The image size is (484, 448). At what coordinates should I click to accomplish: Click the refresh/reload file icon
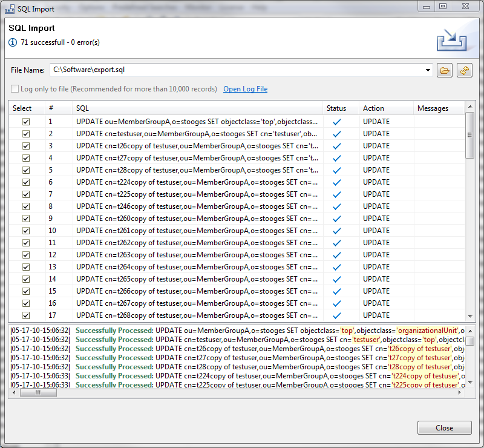(464, 70)
